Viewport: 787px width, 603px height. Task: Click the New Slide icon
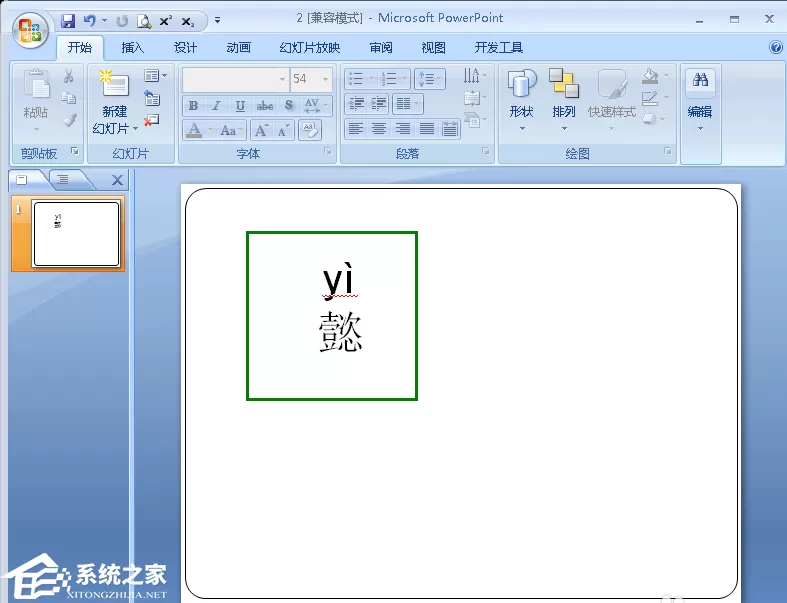tap(114, 83)
